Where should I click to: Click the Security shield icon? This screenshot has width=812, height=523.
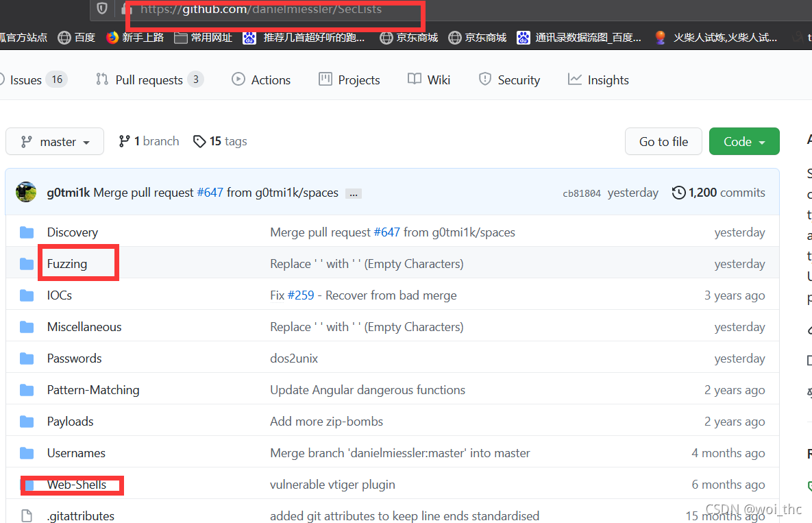(x=484, y=79)
